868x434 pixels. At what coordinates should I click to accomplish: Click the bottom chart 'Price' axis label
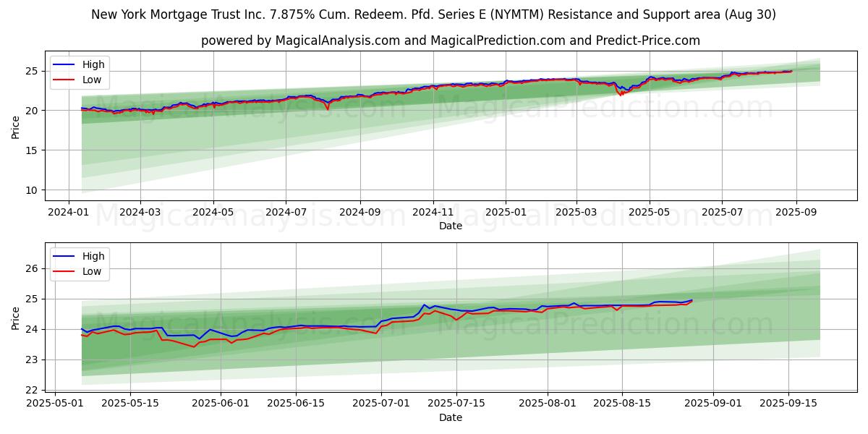16,318
